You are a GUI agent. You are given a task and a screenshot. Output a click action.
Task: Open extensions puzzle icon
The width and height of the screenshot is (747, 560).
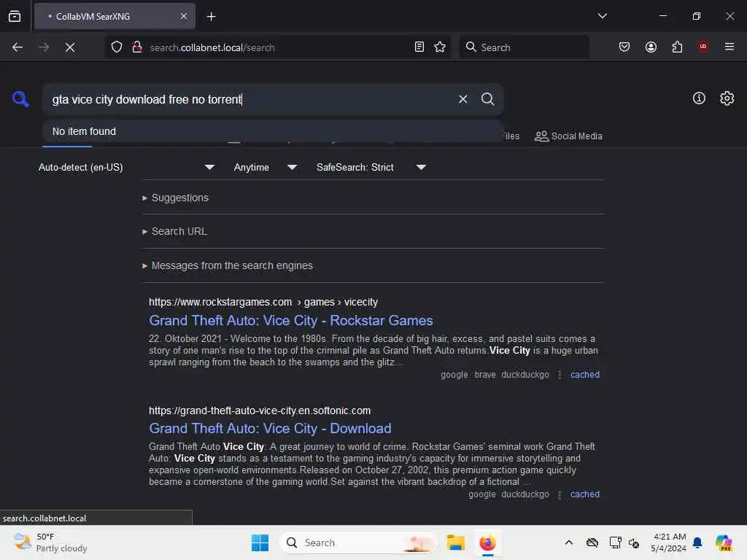(677, 47)
